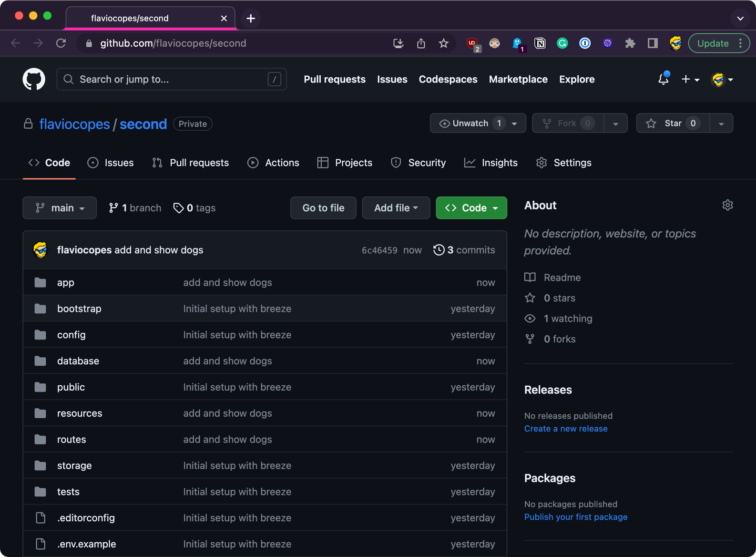The width and height of the screenshot is (756, 557).
Task: Open the Add file dropdown
Action: tap(396, 208)
